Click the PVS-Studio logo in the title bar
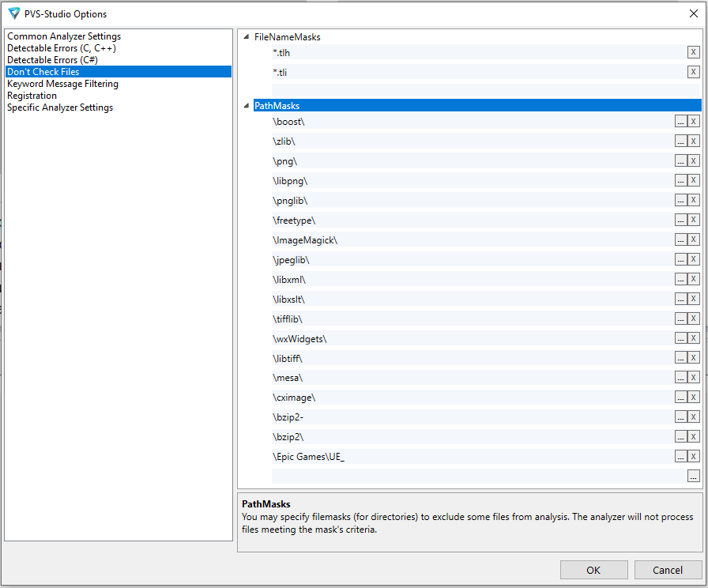Image resolution: width=708 pixels, height=588 pixels. (x=13, y=13)
